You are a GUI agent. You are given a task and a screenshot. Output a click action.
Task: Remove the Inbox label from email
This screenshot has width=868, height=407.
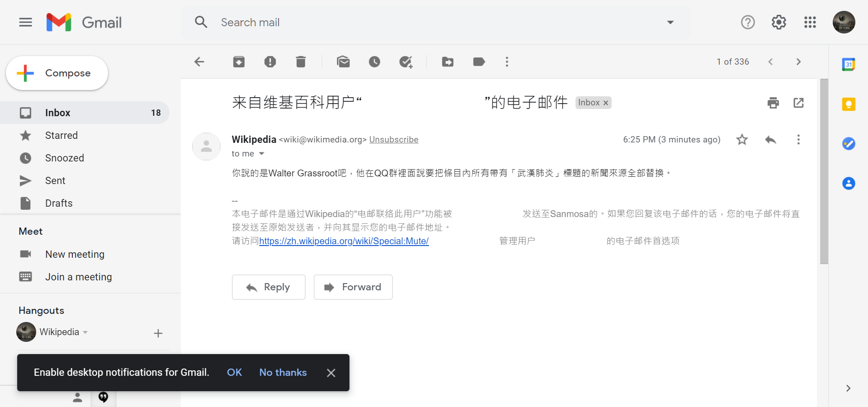[606, 103]
